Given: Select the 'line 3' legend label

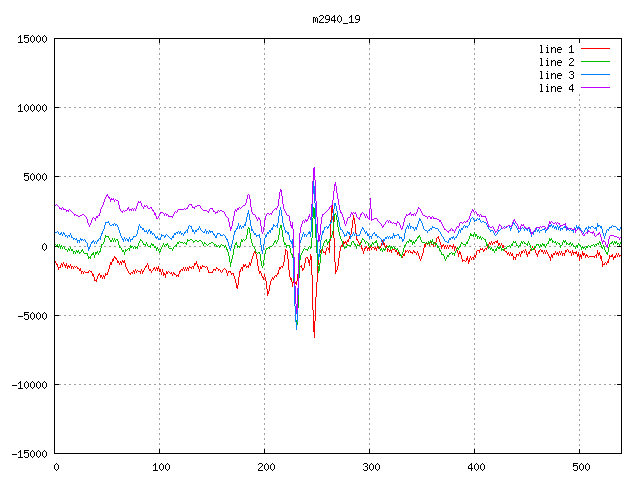Looking at the screenshot, I should (556, 76).
